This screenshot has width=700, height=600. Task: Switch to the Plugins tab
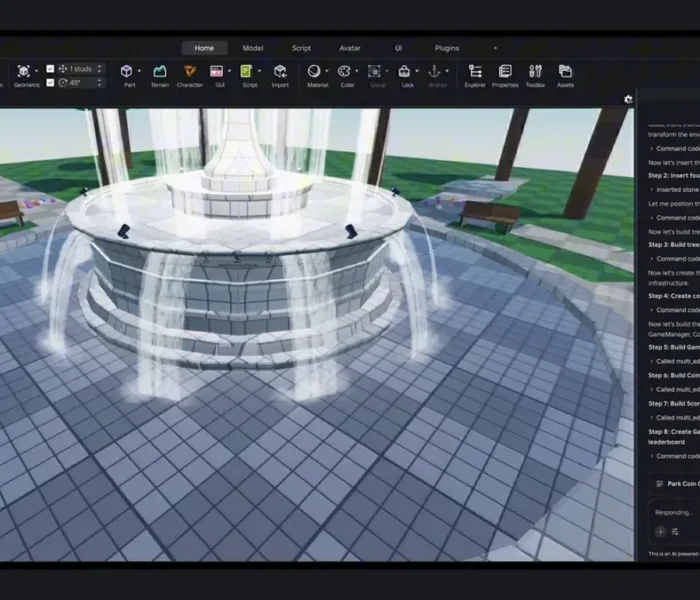pos(447,48)
